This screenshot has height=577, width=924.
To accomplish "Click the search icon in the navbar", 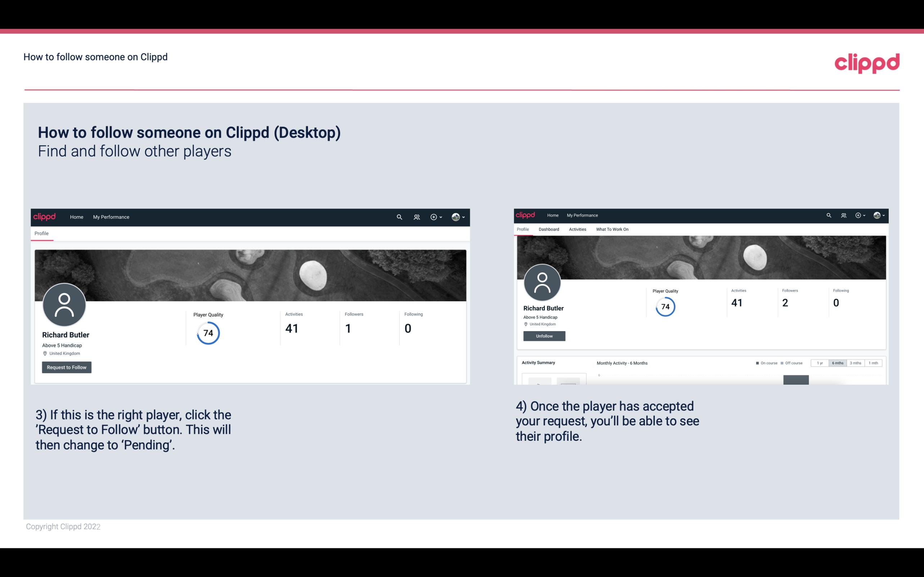I will coord(398,217).
